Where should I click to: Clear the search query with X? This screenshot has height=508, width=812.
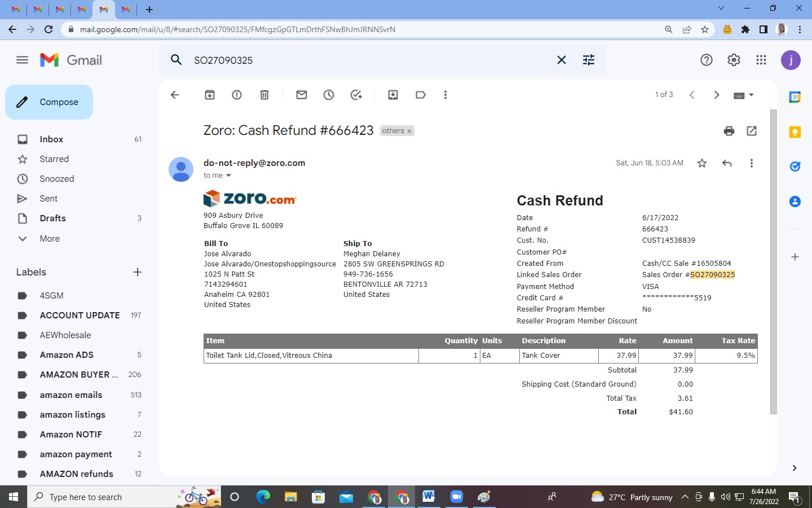pos(562,60)
